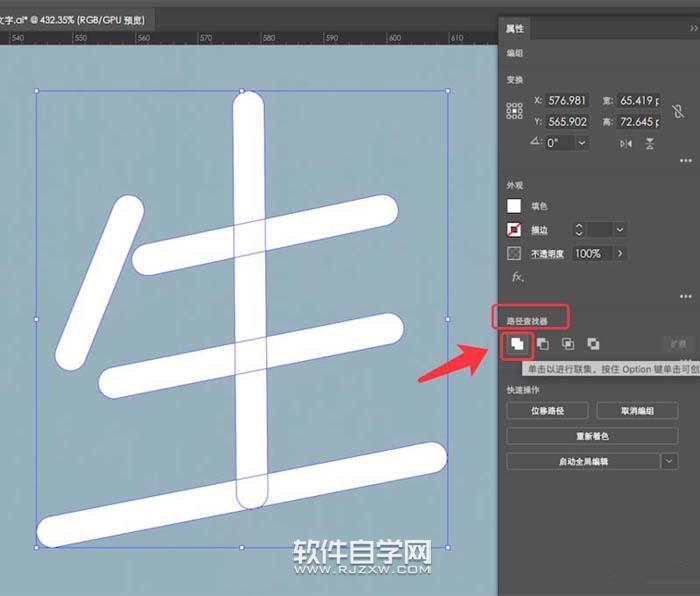700x596 pixels.
Task: Click the flip horizontal icon
Action: coord(626,144)
